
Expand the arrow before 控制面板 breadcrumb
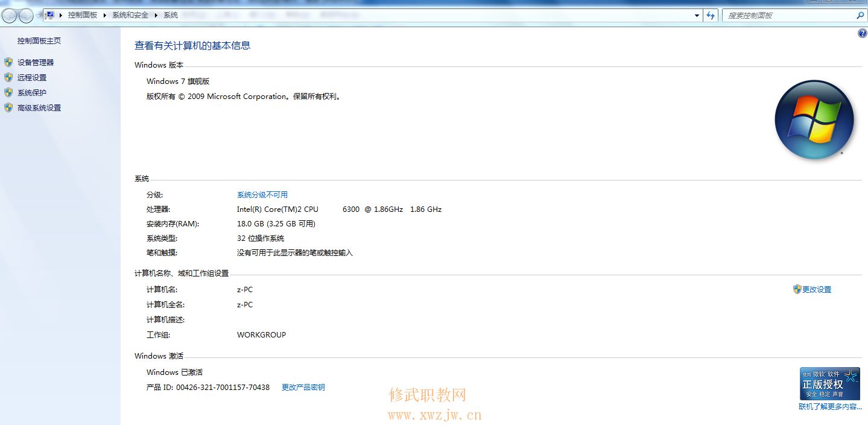[x=61, y=15]
